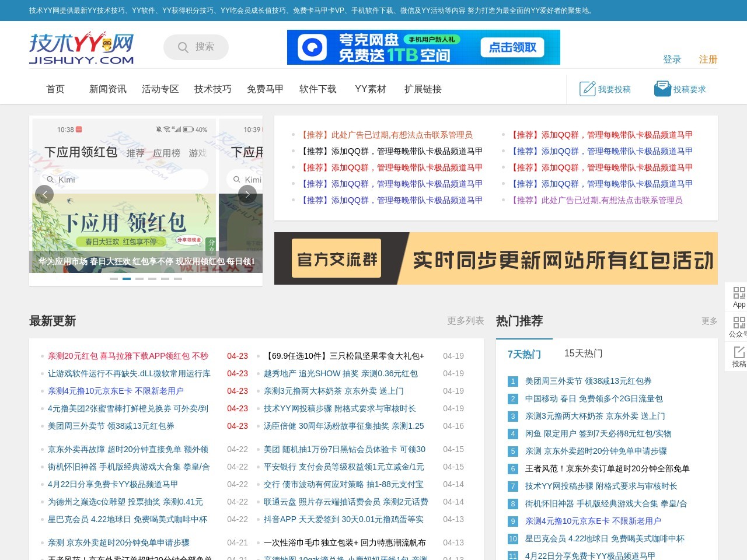Open 更多列表 link beside 最新更新
Image resolution: width=747 pixels, height=560 pixels.
click(466, 321)
